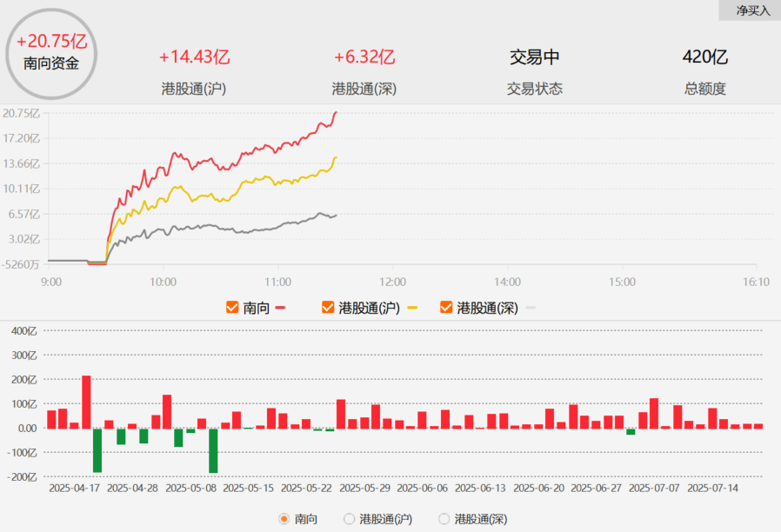The image size is (781, 532).
Task: Click the 420亿 total quota value
Action: (x=704, y=57)
